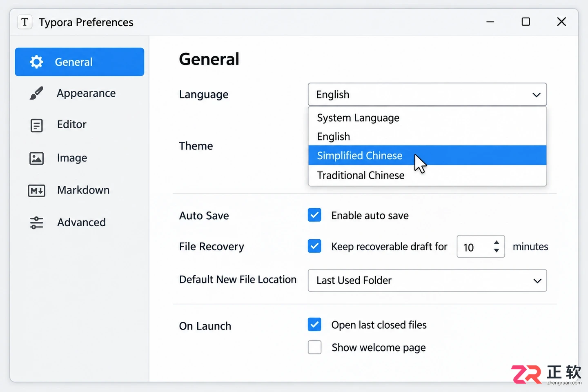588x392 pixels.
Task: Open the General settings tab
Action: pos(80,62)
